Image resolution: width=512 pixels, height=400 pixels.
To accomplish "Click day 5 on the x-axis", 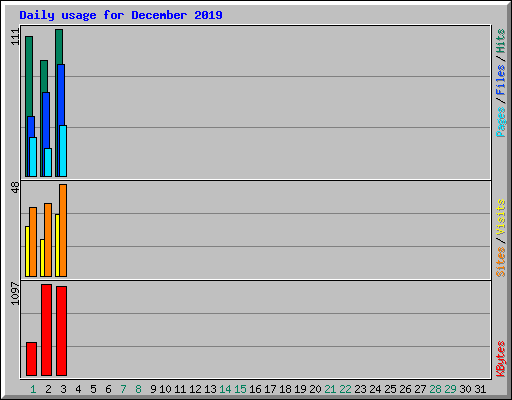I will coord(93,389).
